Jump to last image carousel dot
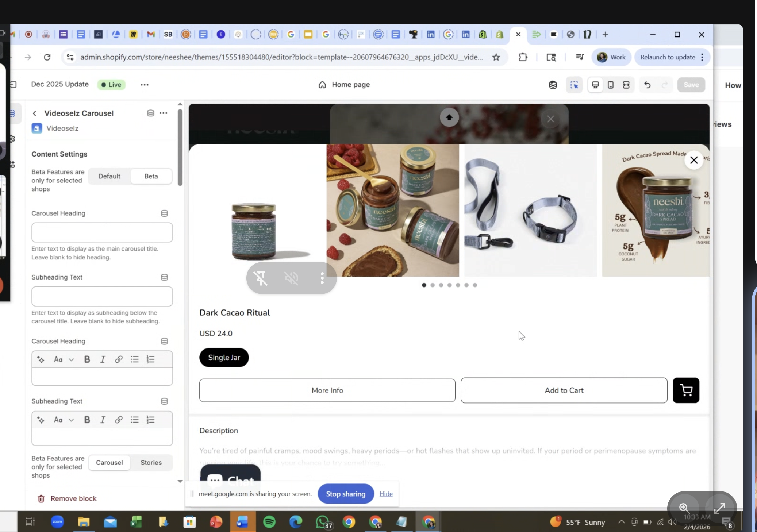The height and width of the screenshot is (532, 757). coord(475,285)
